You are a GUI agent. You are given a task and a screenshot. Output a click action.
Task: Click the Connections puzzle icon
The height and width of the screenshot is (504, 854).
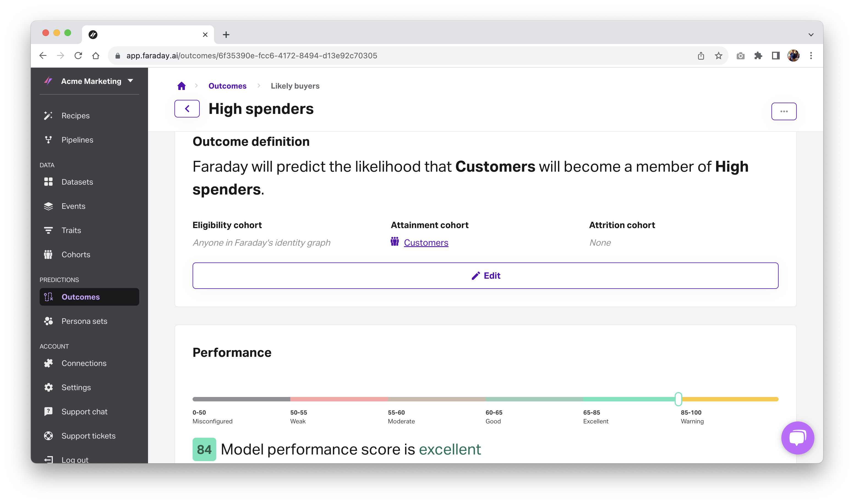tap(48, 363)
